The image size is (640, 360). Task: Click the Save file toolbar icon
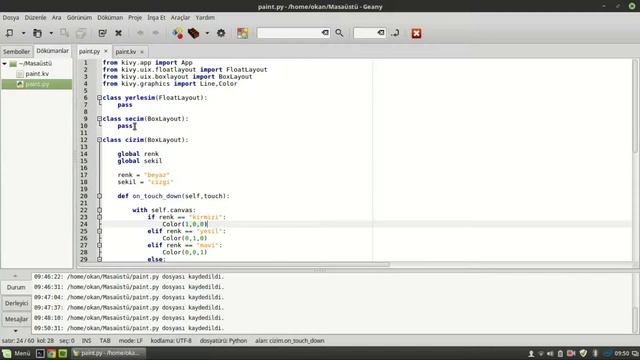[64, 33]
